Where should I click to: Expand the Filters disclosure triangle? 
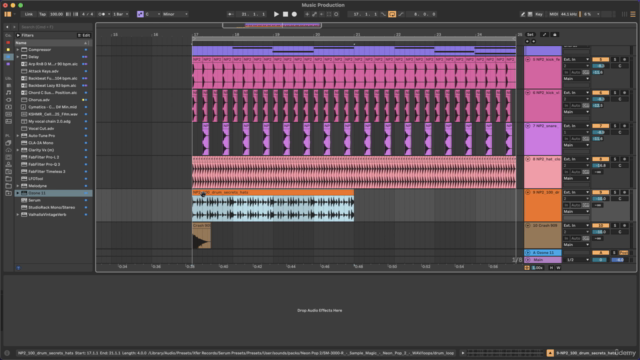coord(18,36)
